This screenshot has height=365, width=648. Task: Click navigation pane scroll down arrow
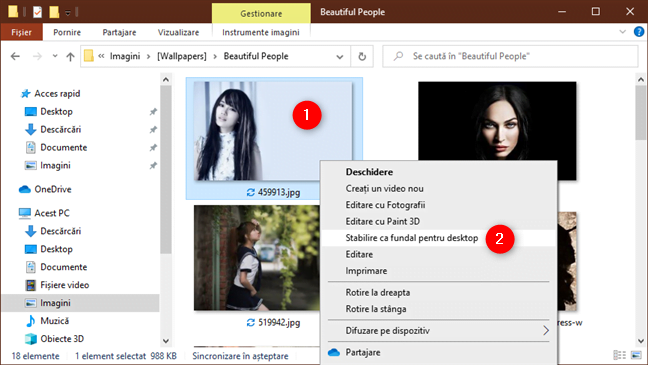166,341
